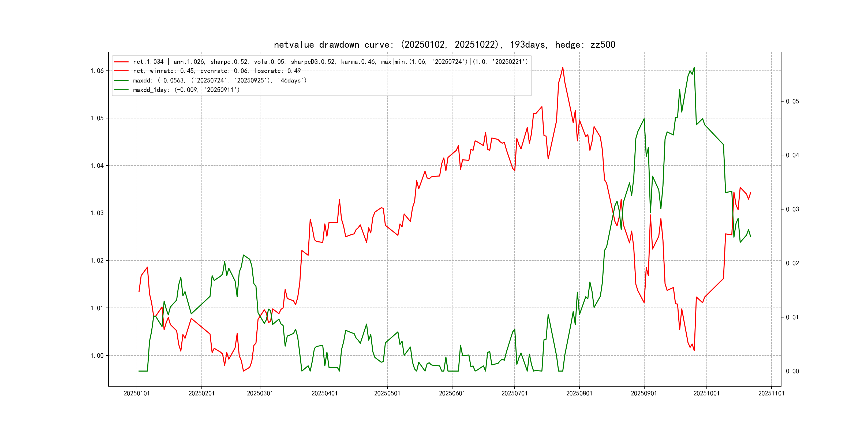Image resolution: width=868 pixels, height=434 pixels.
Task: Click the 20250701 x-axis tick label
Action: 514,394
